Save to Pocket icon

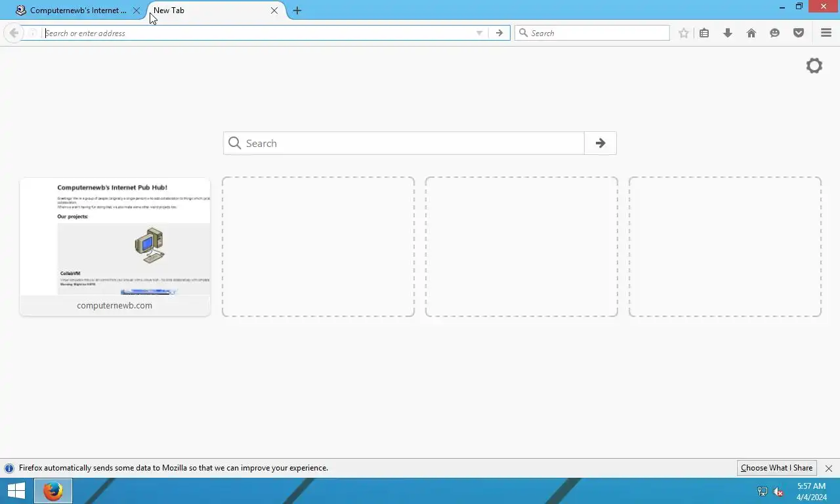click(799, 33)
